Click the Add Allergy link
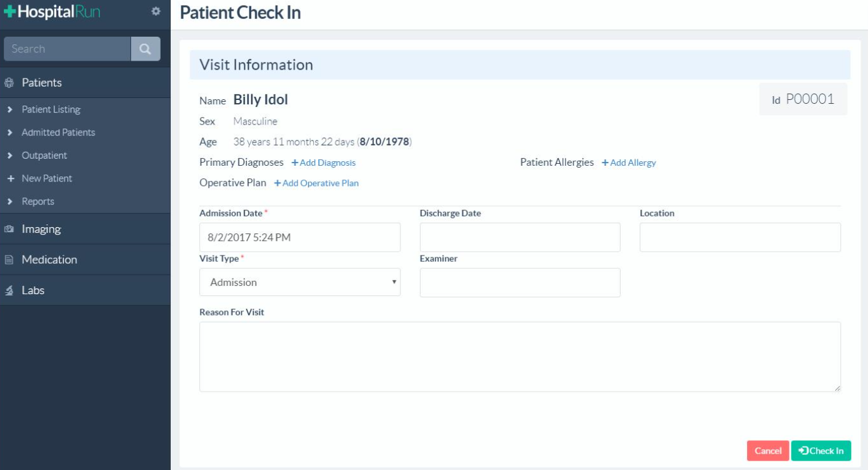 coord(629,163)
